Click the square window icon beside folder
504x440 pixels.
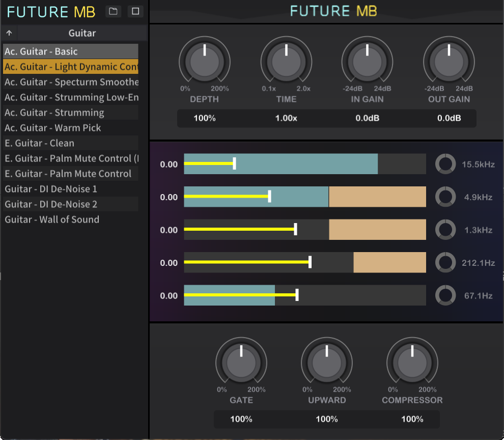point(135,11)
